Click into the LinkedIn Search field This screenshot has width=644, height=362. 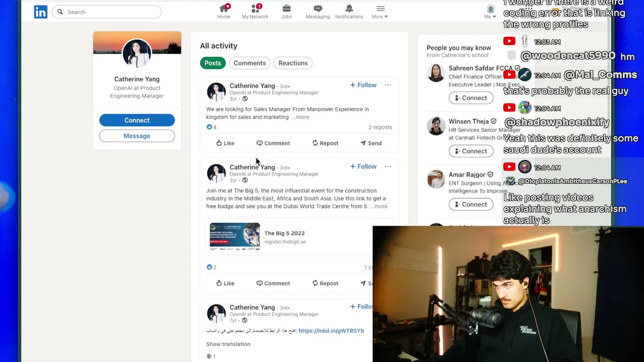[107, 12]
